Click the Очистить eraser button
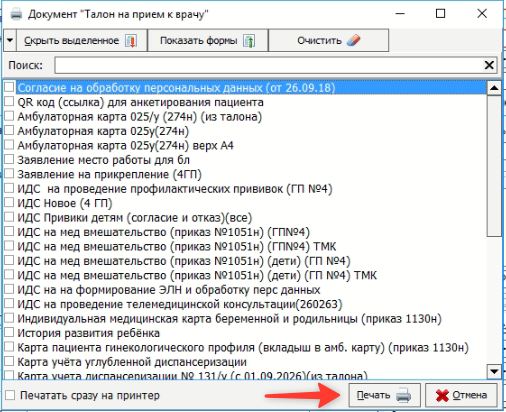The height and width of the screenshot is (412, 506). 328,40
